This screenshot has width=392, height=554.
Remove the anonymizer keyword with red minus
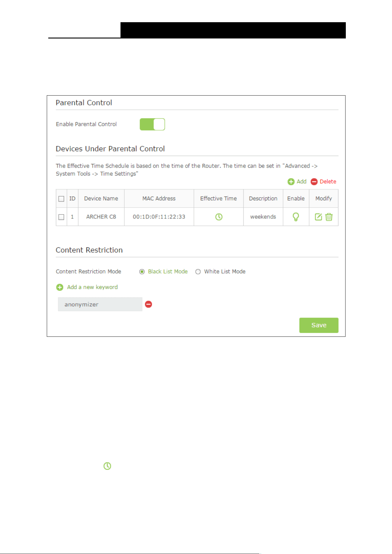[149, 304]
